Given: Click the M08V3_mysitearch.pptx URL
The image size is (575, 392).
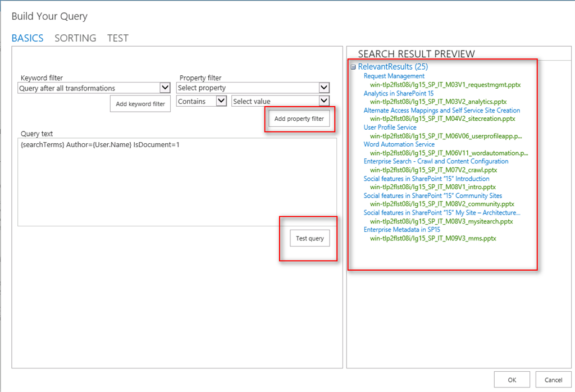Looking at the screenshot, I should (441, 221).
